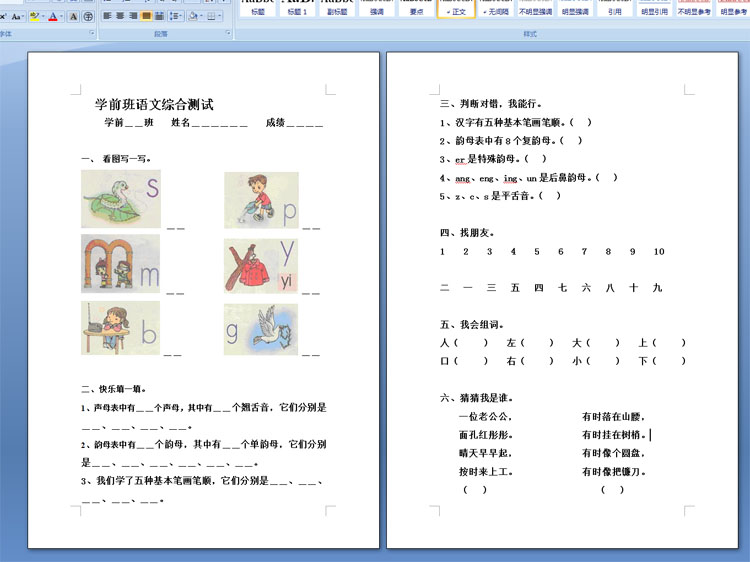Click the borders icon
750x562 pixels.
tap(211, 16)
